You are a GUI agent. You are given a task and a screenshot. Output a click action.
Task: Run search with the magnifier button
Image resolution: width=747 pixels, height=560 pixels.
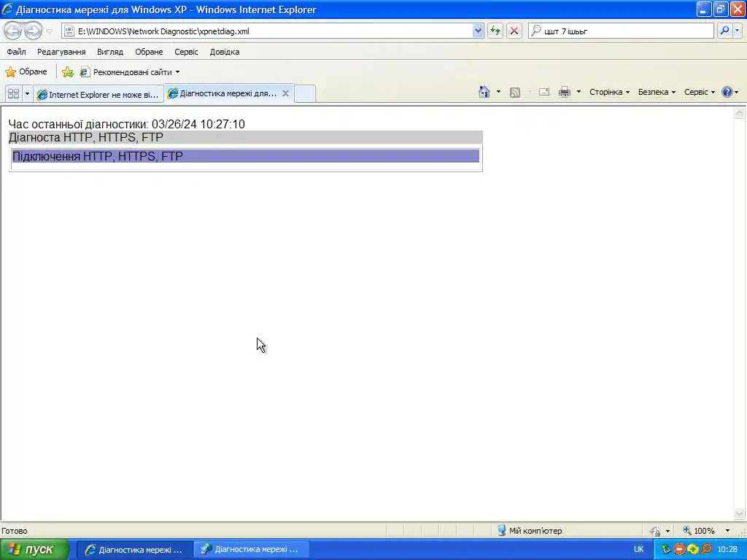(724, 31)
